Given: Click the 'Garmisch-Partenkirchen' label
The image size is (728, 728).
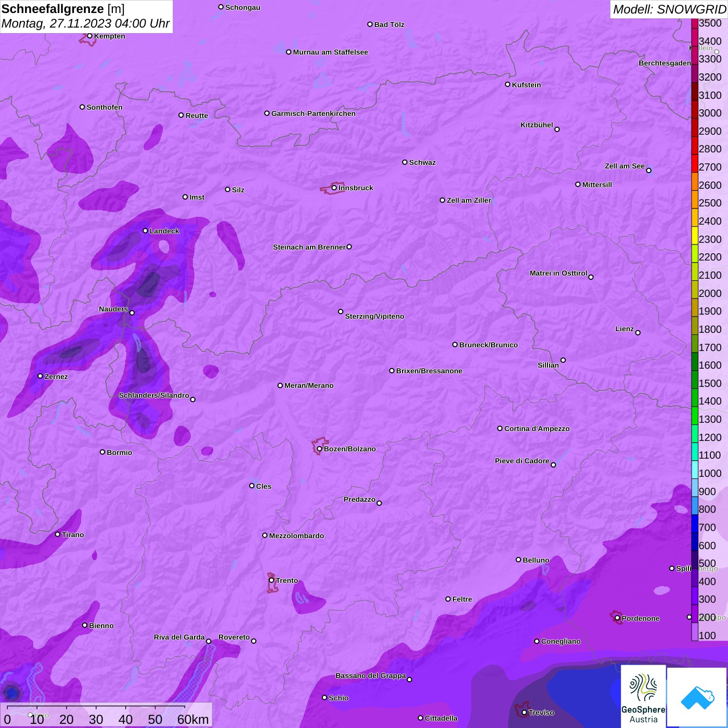Looking at the screenshot, I should [x=314, y=113].
